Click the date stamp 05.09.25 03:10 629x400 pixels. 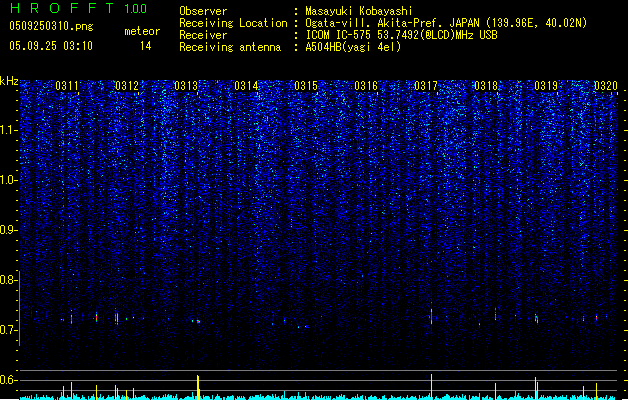51,46
